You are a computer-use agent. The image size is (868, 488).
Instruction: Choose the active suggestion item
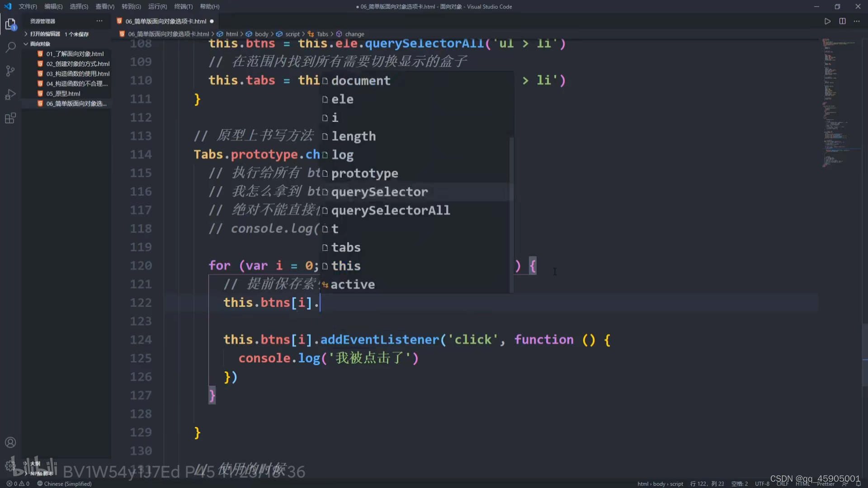(x=353, y=285)
